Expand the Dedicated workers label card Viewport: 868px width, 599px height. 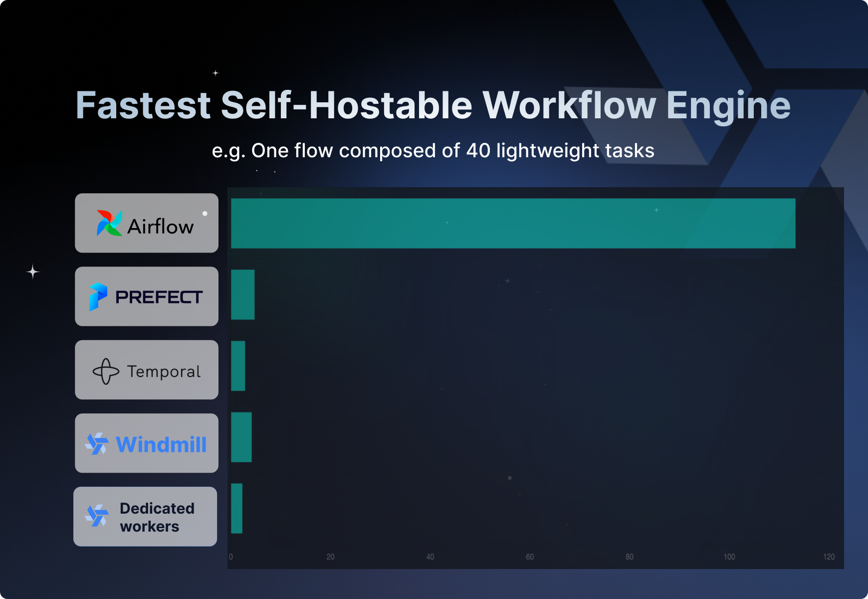coord(145,516)
